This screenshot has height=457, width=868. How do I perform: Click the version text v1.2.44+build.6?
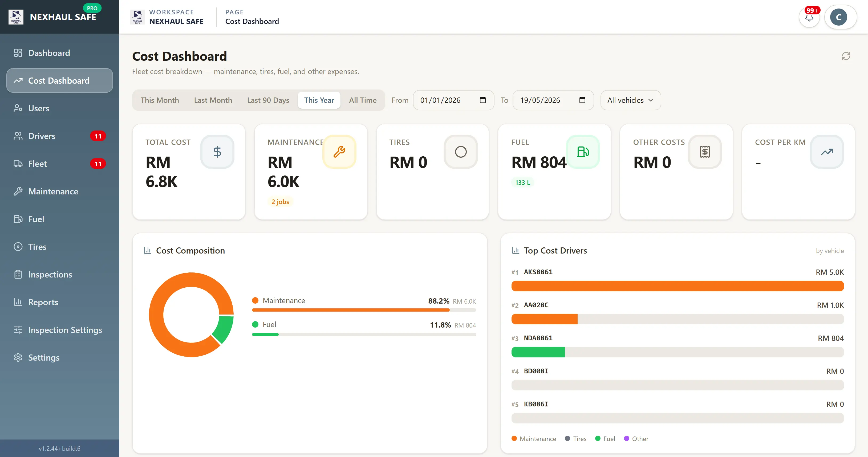60,448
